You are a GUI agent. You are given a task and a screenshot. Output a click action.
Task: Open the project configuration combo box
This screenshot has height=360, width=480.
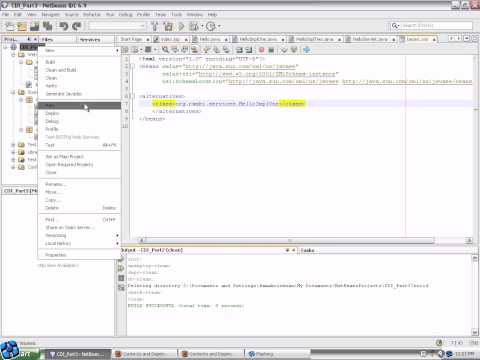click(117, 26)
